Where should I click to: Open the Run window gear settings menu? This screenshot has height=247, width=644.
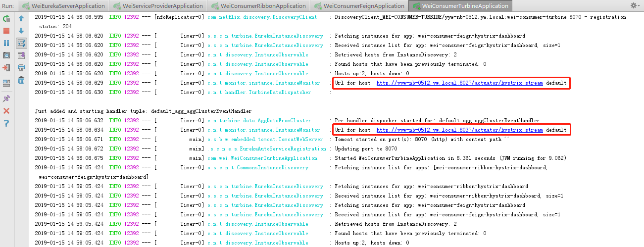(x=634, y=5)
